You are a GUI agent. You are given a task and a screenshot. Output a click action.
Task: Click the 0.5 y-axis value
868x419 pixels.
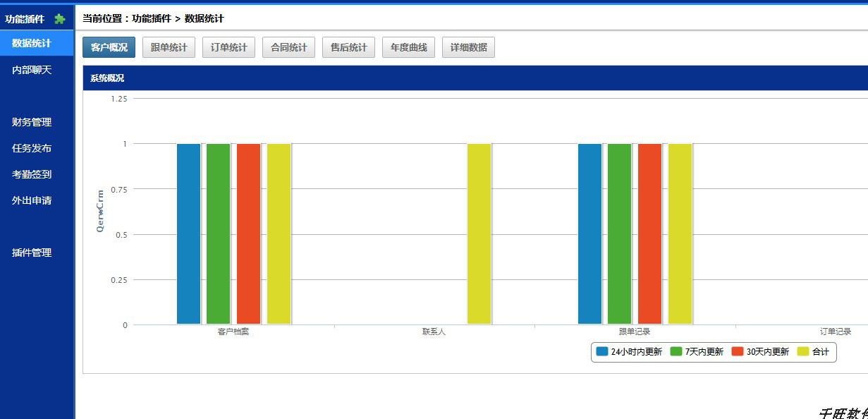pyautogui.click(x=122, y=234)
